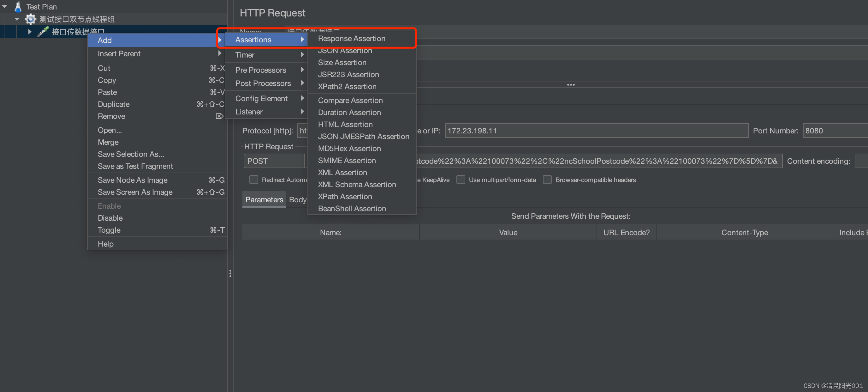Click the vertical split-pane divider dots
Viewport: 868px width, 392px height.
point(230,273)
